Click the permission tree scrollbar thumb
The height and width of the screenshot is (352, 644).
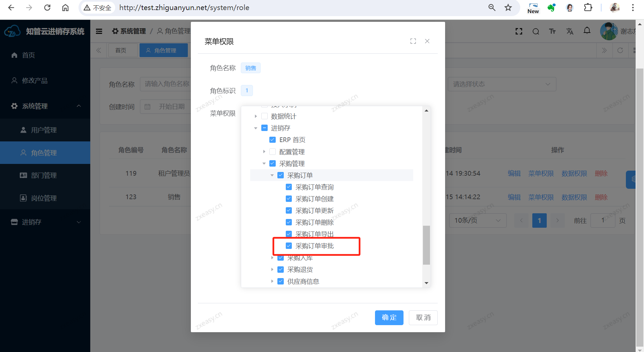pos(426,245)
